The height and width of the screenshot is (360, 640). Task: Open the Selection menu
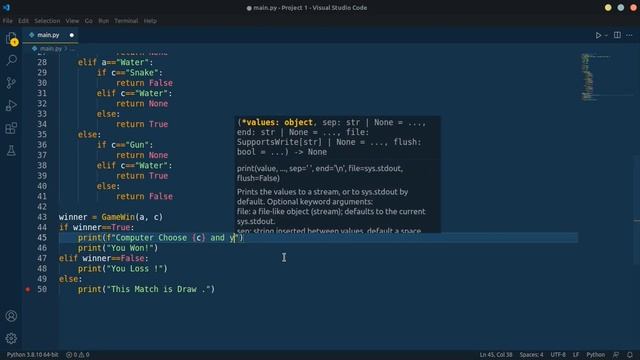click(x=47, y=21)
